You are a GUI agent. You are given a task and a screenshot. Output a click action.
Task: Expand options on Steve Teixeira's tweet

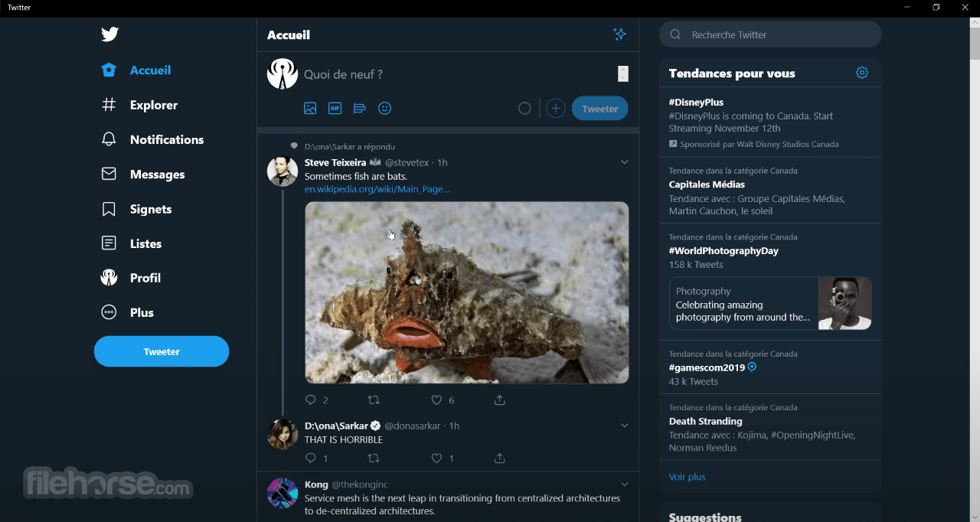(x=625, y=162)
